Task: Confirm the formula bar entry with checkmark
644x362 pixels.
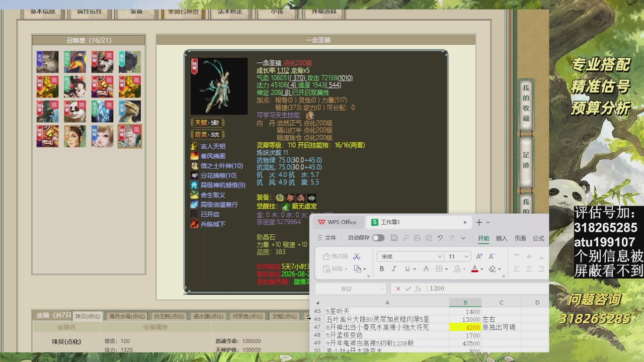Action: tap(408, 289)
